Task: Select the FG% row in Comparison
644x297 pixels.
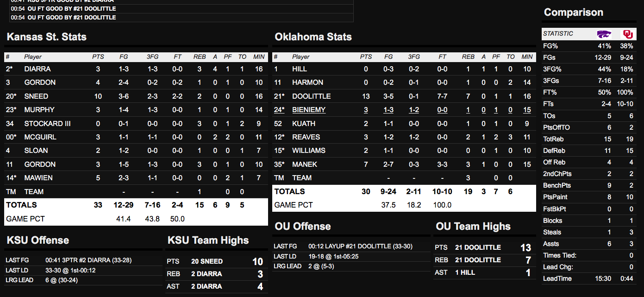Action: [589, 46]
